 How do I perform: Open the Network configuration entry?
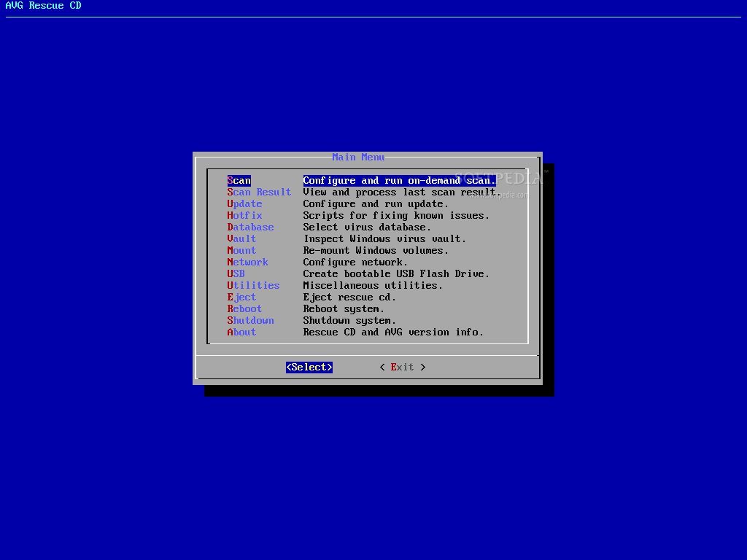248,262
